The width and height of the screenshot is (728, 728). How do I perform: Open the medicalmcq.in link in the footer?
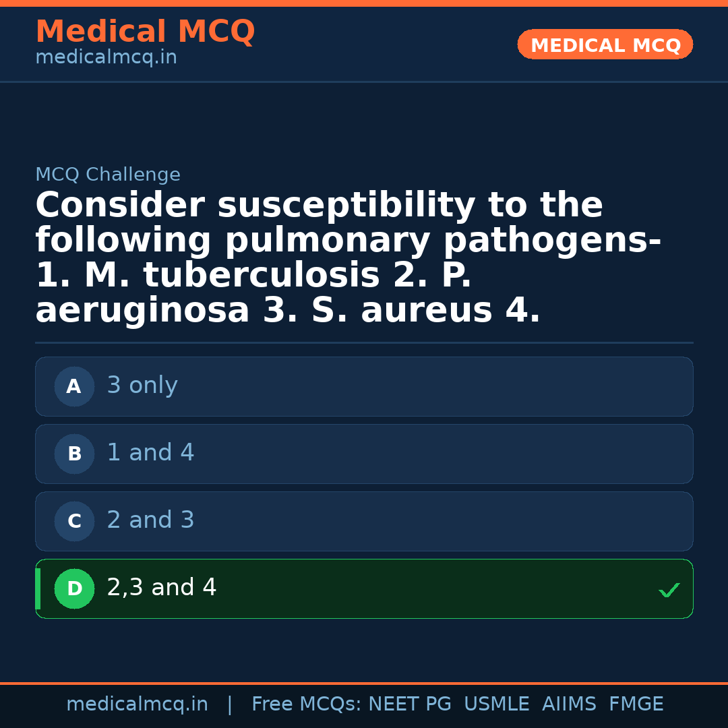point(137,703)
